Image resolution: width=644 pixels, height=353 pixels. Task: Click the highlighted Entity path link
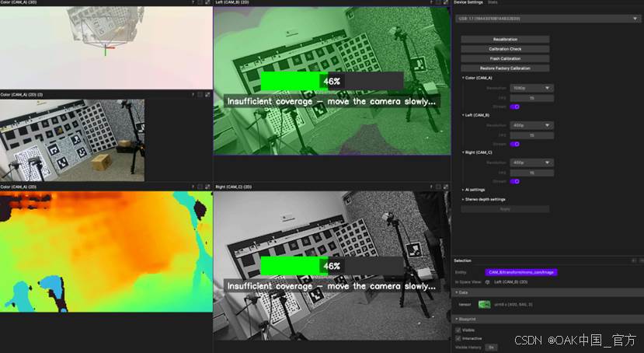(521, 272)
